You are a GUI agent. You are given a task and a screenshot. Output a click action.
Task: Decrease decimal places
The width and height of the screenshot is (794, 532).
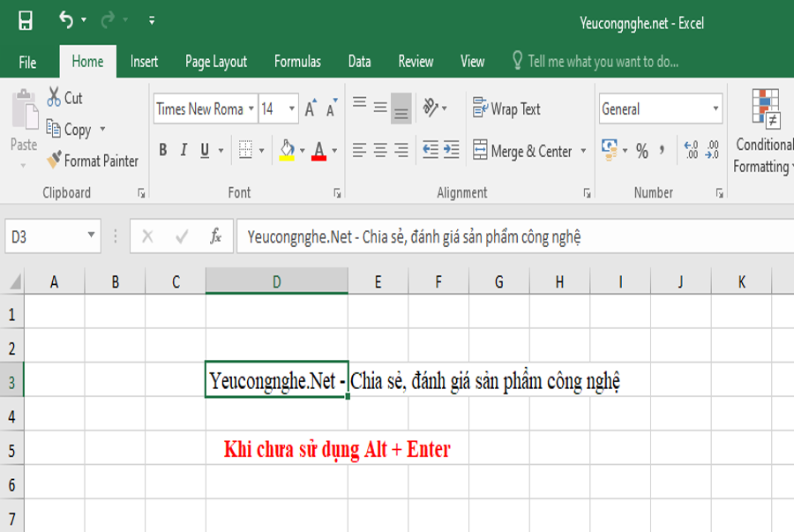coord(711,150)
